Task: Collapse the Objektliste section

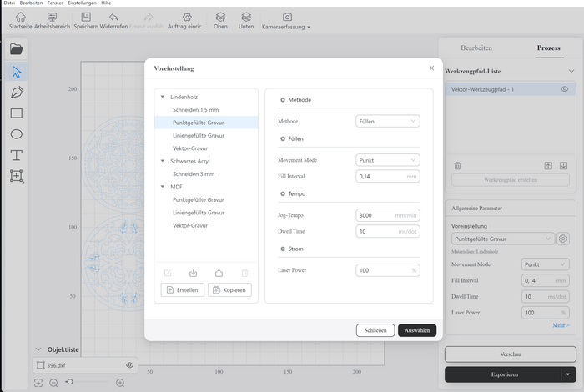Action: 38,349
